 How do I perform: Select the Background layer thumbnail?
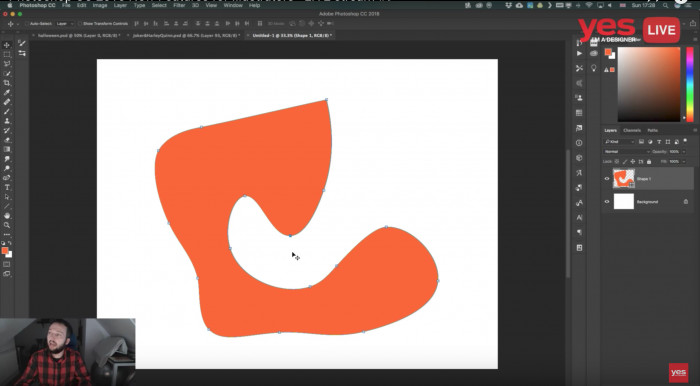(624, 202)
